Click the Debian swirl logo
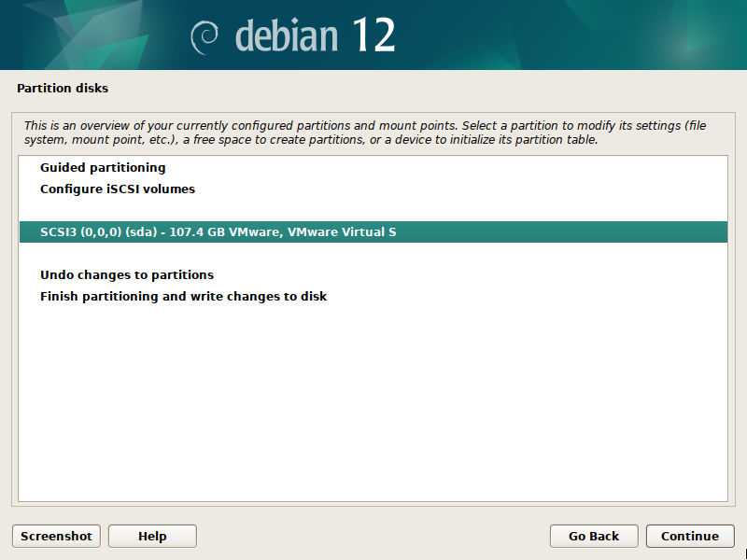 point(204,37)
